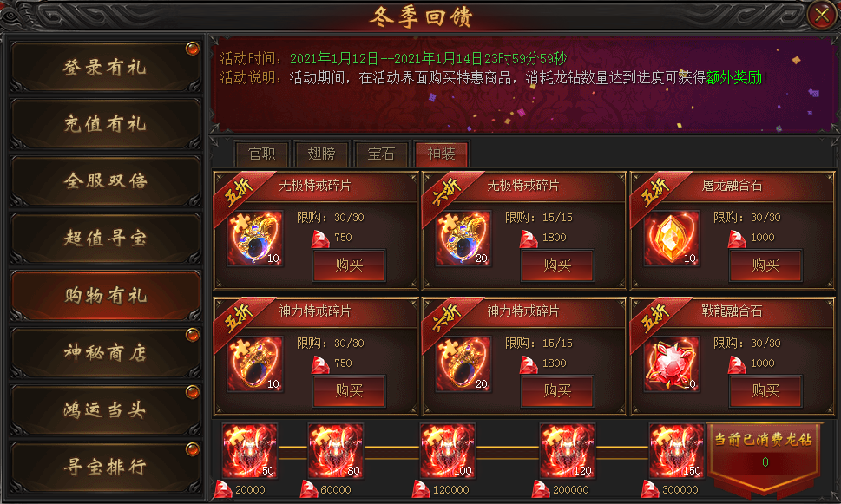Buy 神力特戒碎片 priced at 1800
Viewport: 841px width, 504px height.
coord(557,391)
